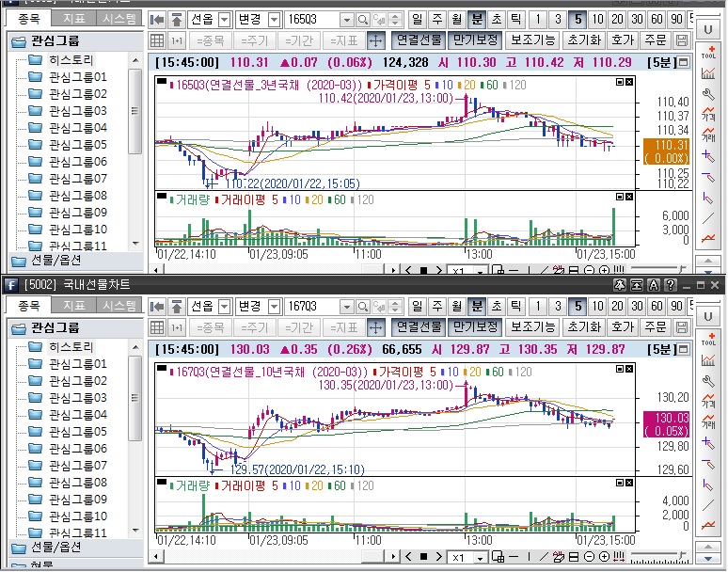
Task: Switch to the 시스템 tab in lower panel
Action: 119,306
